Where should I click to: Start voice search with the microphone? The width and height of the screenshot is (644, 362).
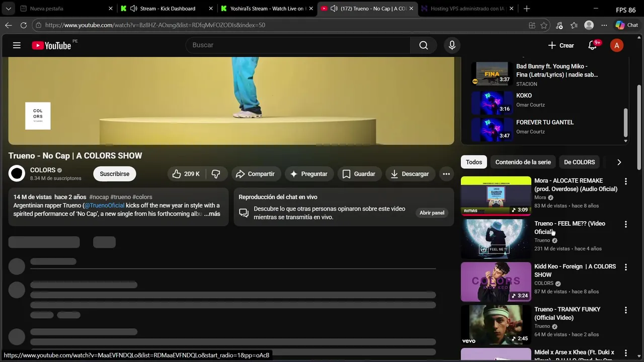click(x=452, y=45)
